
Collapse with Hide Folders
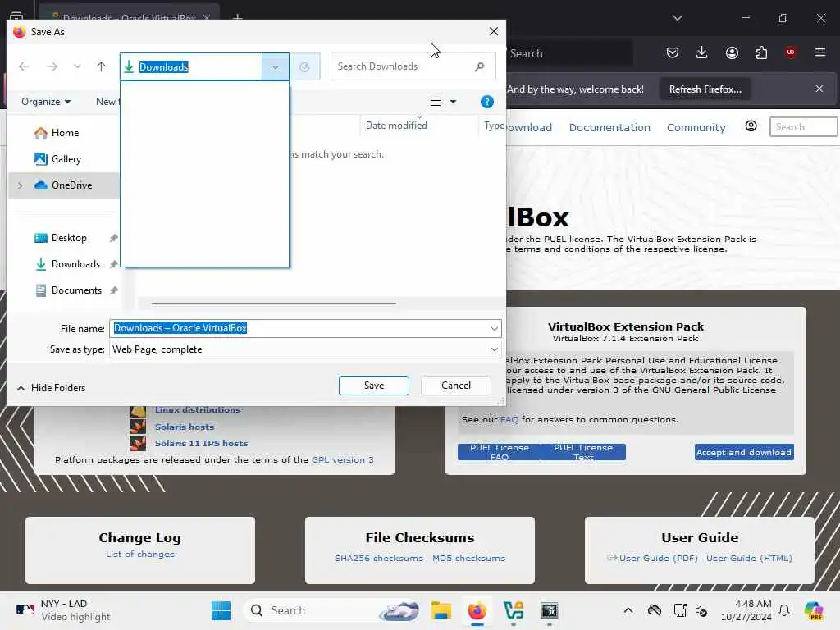click(52, 388)
